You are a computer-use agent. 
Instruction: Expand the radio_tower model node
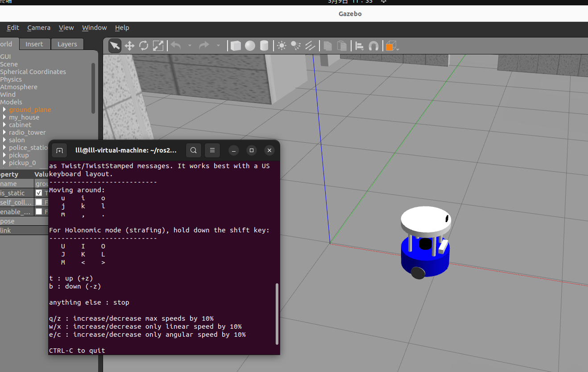pyautogui.click(x=4, y=132)
